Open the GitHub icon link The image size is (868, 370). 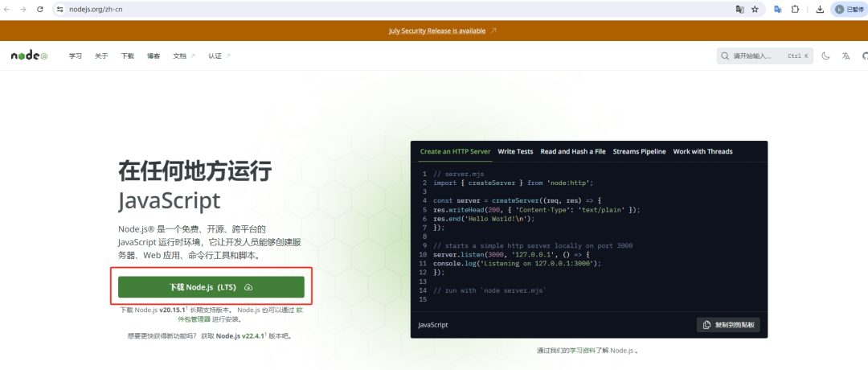coord(865,56)
